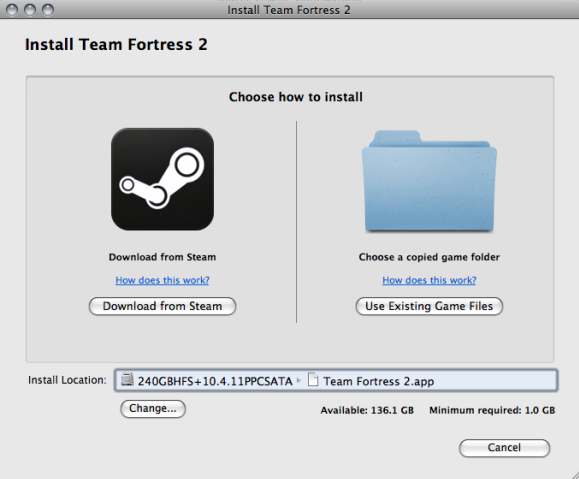Select the hard drive icon in install path
This screenshot has height=479, width=579.
127,379
